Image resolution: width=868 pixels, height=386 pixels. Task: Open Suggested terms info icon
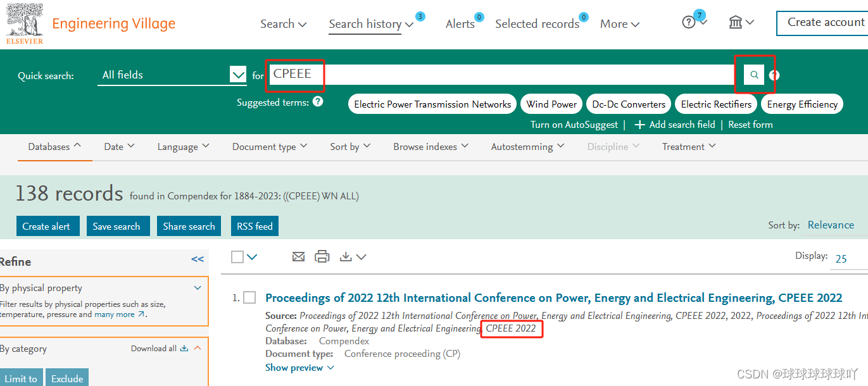[318, 101]
